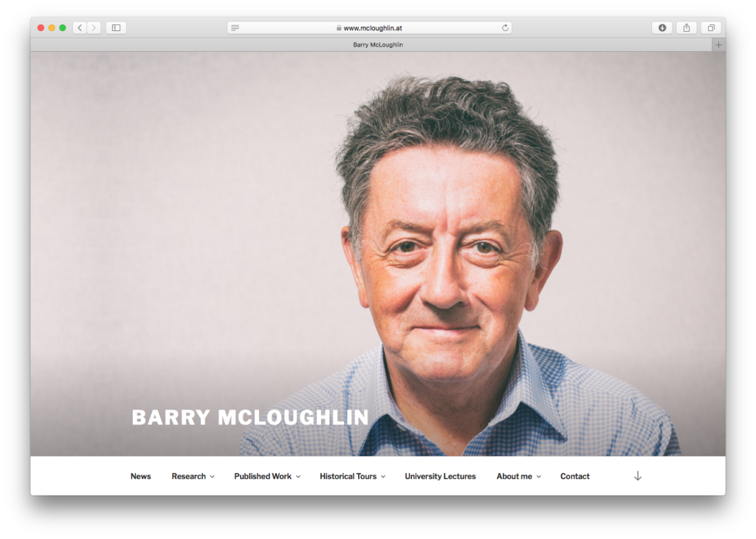Show the Safari sidebar

coord(116,28)
